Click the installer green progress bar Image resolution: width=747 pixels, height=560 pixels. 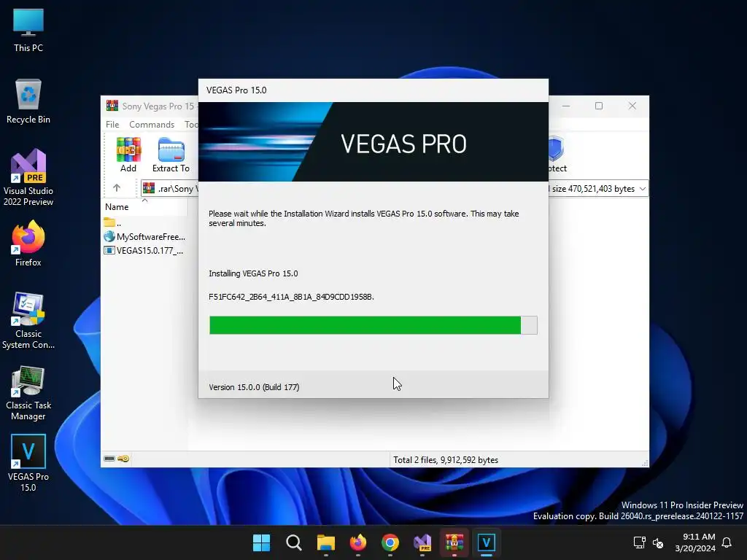click(373, 325)
